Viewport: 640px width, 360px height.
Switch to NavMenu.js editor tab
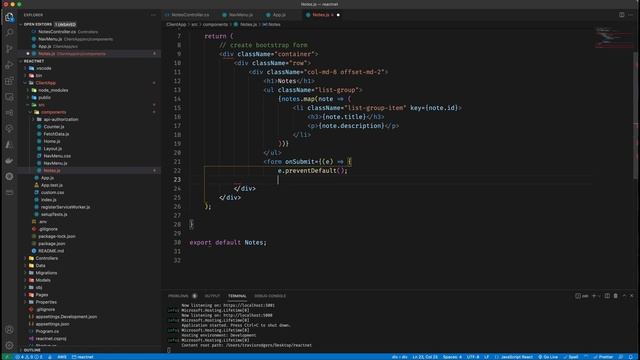click(x=240, y=15)
